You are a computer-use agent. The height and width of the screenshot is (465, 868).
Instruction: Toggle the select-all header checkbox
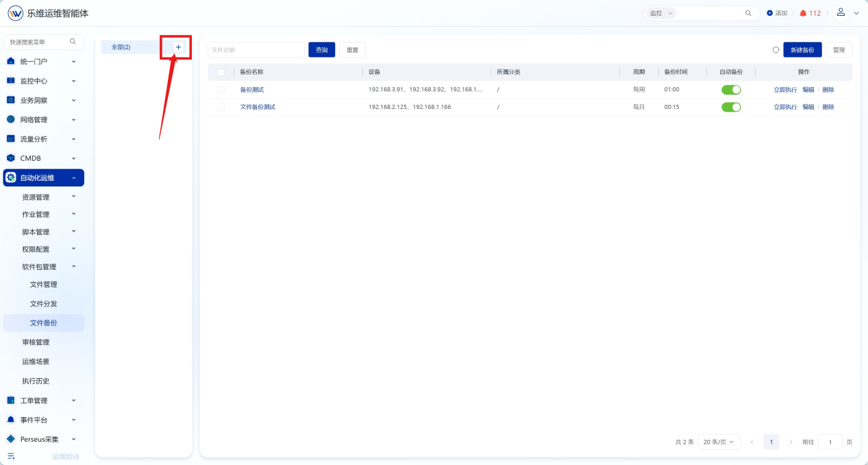pyautogui.click(x=221, y=72)
